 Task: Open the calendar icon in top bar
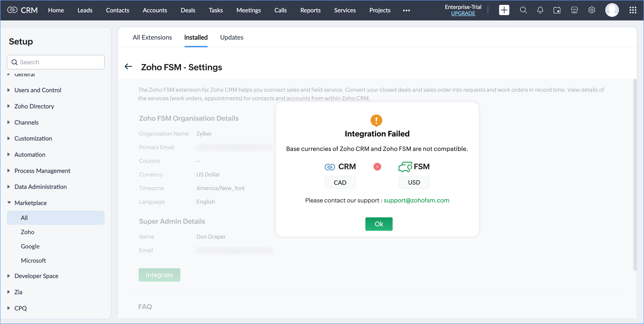pyautogui.click(x=557, y=10)
